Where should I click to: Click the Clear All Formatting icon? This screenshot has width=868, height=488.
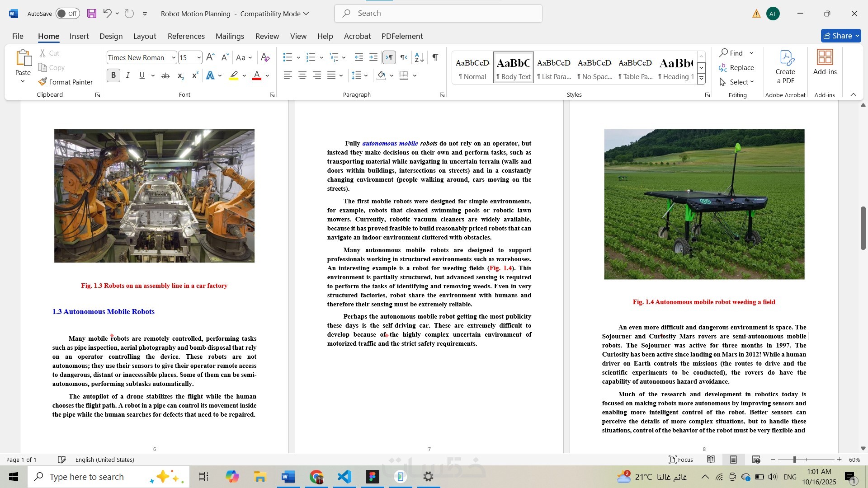pyautogui.click(x=265, y=57)
